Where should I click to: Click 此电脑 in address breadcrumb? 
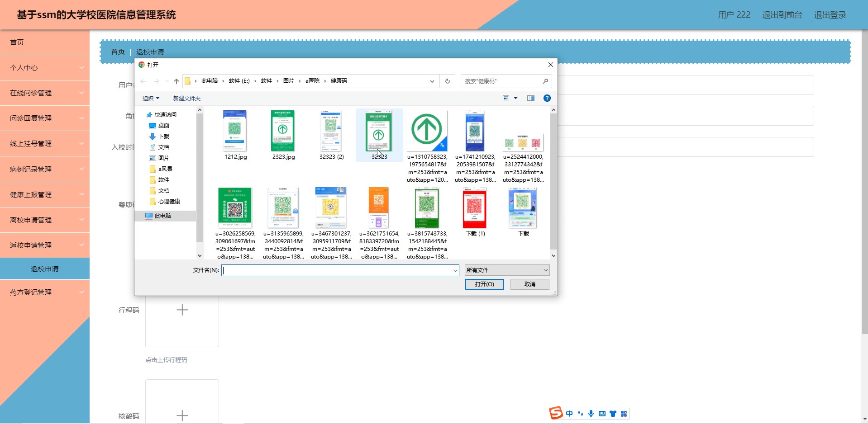209,81
